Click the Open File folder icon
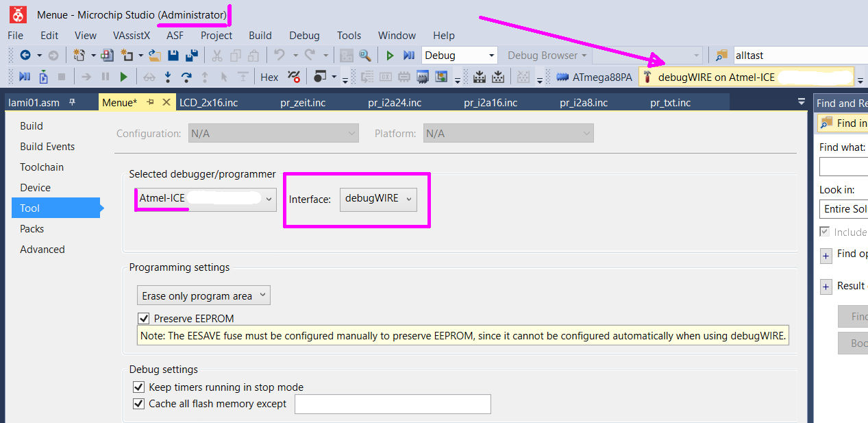868x423 pixels. point(155,56)
